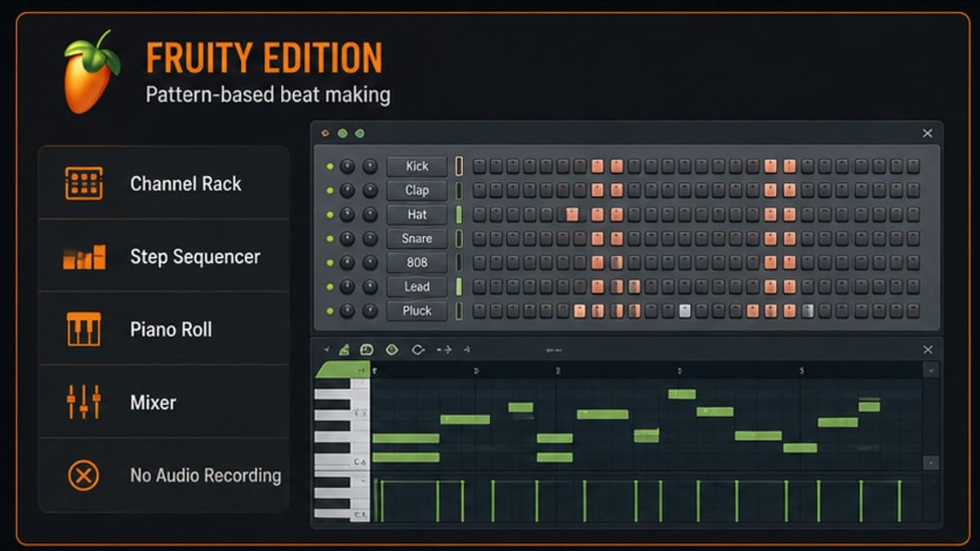The height and width of the screenshot is (551, 980).
Task: Click the lower scroll button in piano roll
Action: coord(930,463)
